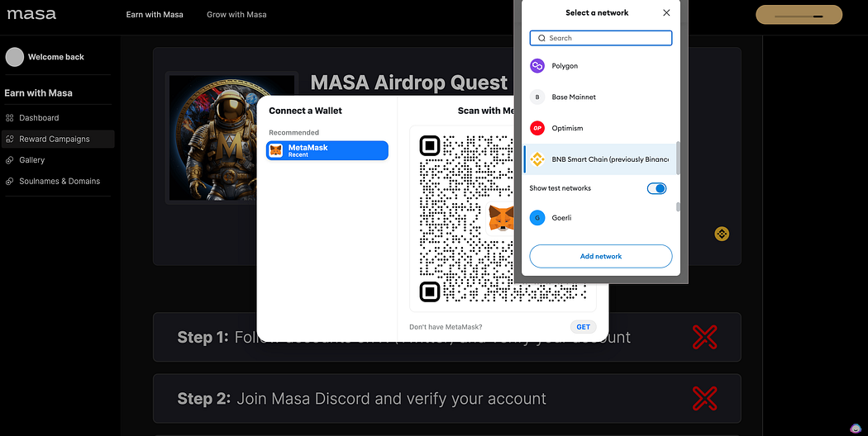The width and height of the screenshot is (868, 436).
Task: Click the astronaut quest thumbnail
Action: coord(232,137)
